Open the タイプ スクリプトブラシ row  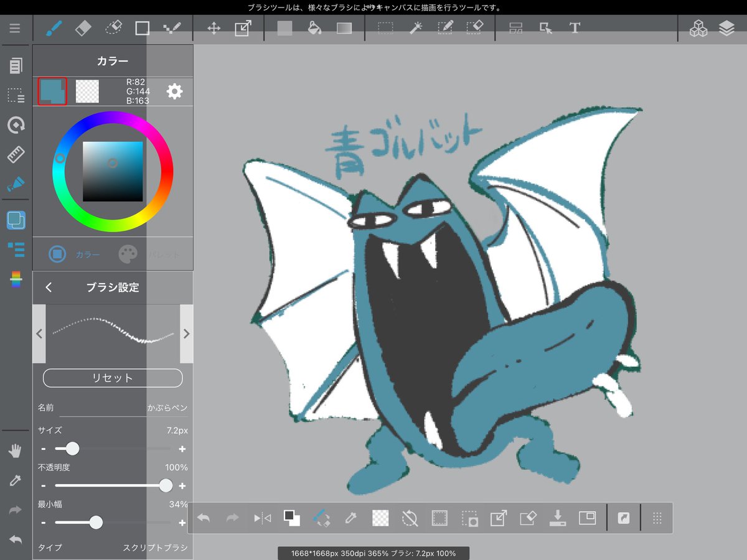pos(113,548)
